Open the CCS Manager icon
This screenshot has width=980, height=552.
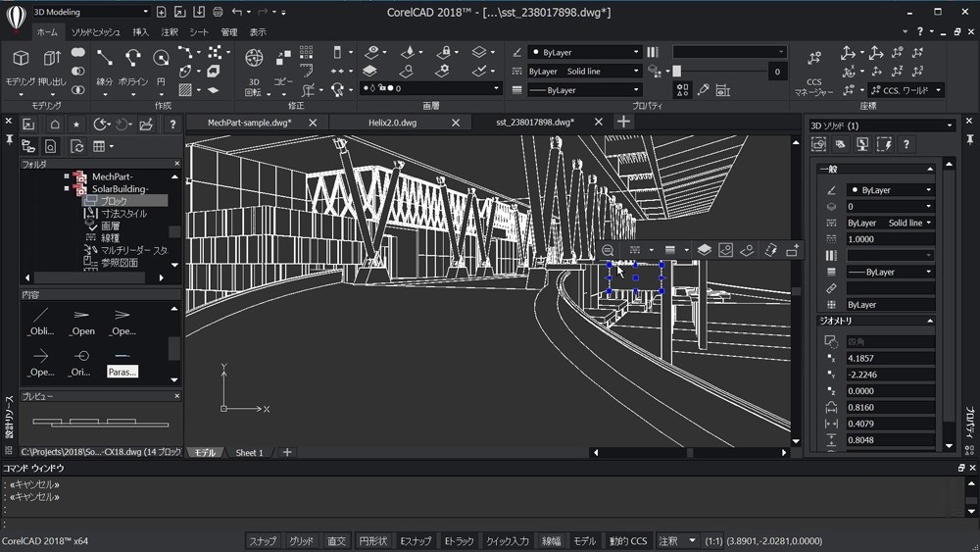pyautogui.click(x=813, y=59)
